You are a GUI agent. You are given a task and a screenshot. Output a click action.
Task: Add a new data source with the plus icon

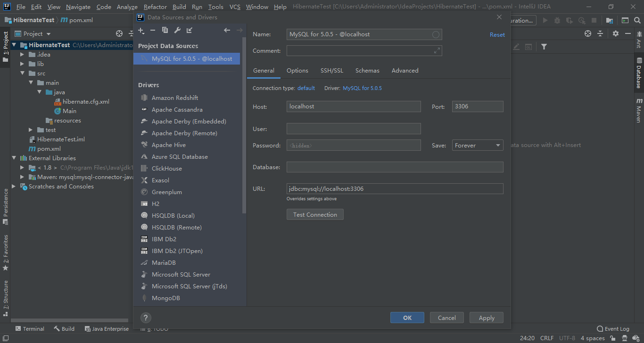[x=141, y=30]
